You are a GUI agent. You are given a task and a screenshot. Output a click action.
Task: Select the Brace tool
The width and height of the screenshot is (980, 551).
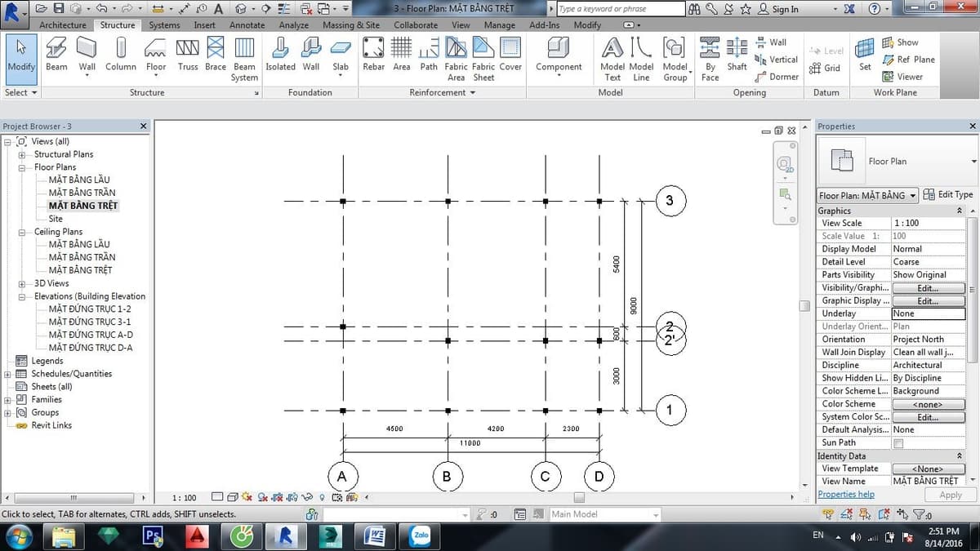tap(216, 55)
